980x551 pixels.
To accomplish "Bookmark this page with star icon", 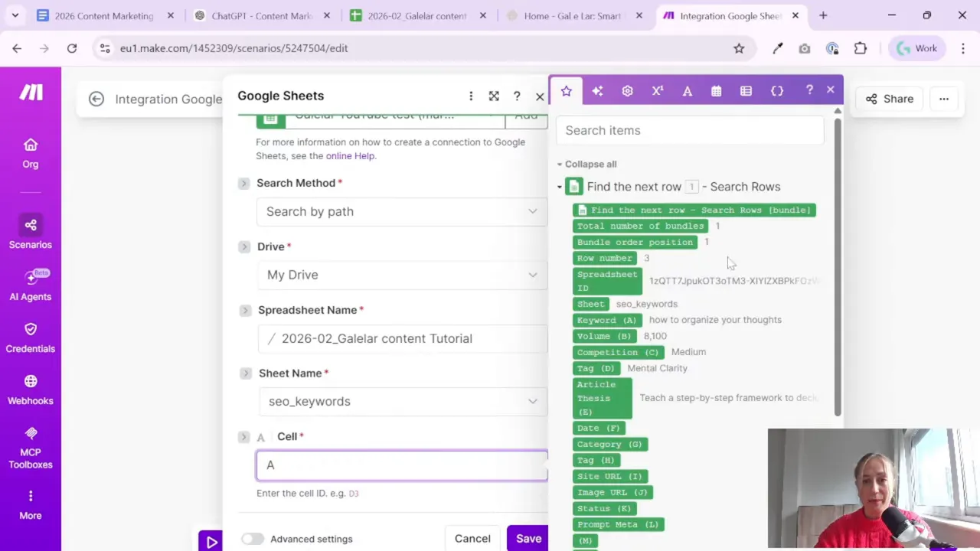I will 739,48.
